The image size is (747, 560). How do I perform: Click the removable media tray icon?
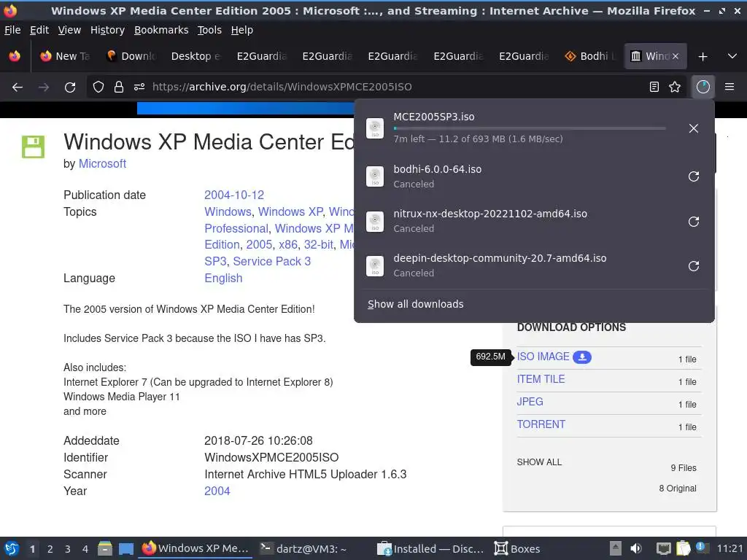point(616,548)
